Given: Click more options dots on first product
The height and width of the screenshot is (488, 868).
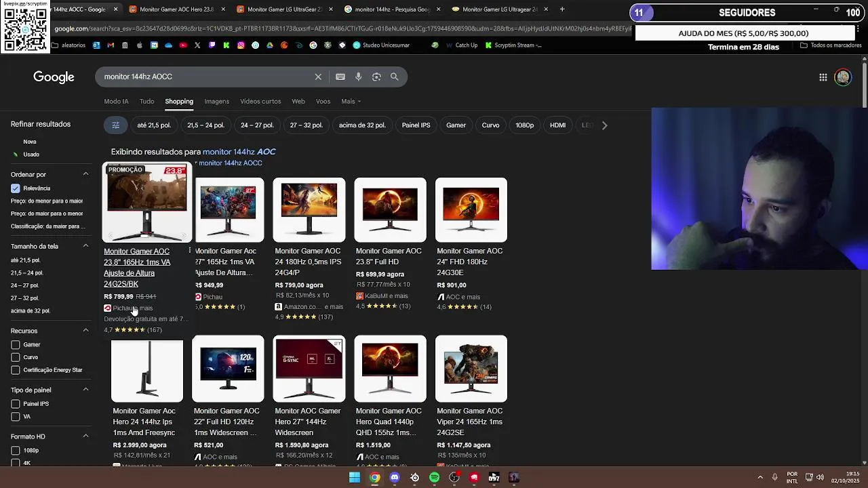Looking at the screenshot, I should tap(189, 251).
